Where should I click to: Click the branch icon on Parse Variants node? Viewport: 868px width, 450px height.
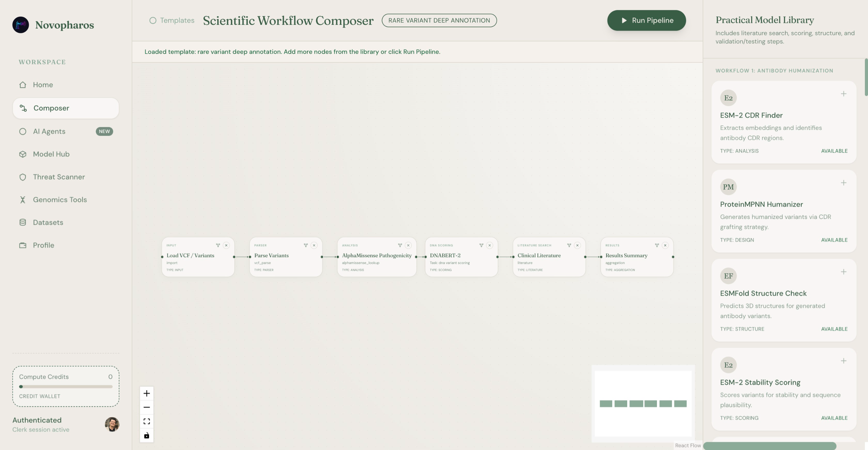pos(305,245)
